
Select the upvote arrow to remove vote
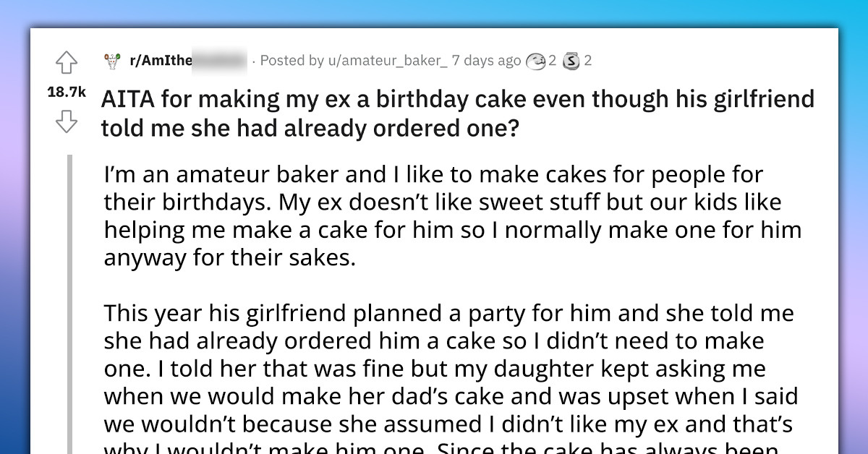point(67,64)
